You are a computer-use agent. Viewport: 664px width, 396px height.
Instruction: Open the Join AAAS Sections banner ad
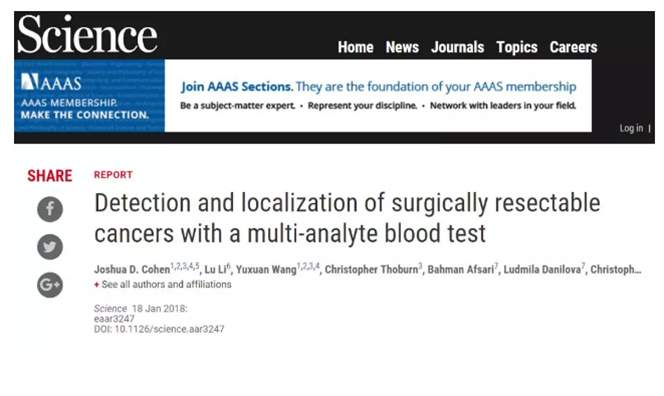(x=378, y=96)
